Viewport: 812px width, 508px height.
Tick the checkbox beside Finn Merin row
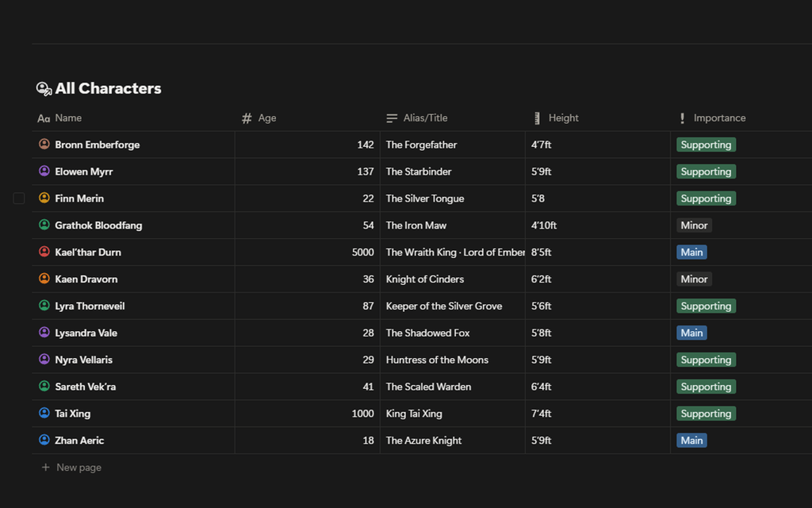(19, 198)
